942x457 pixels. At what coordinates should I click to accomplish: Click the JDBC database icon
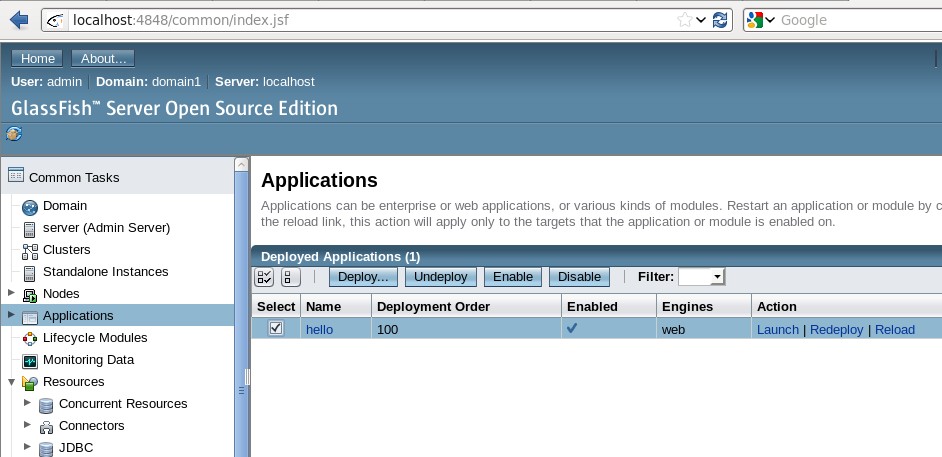tap(46, 449)
